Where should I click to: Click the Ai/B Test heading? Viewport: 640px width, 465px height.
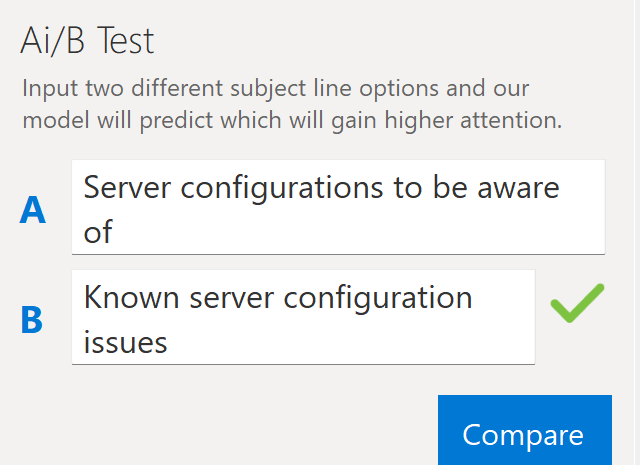point(87,41)
